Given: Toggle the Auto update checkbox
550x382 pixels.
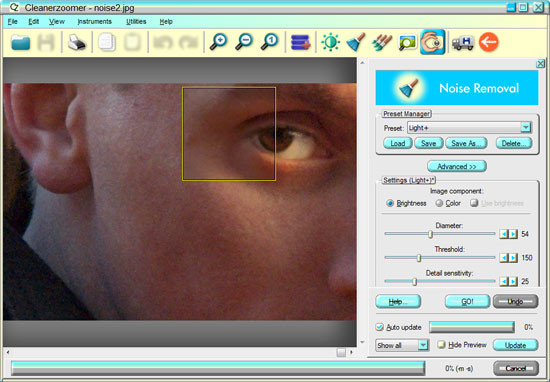Looking at the screenshot, I should click(x=379, y=327).
